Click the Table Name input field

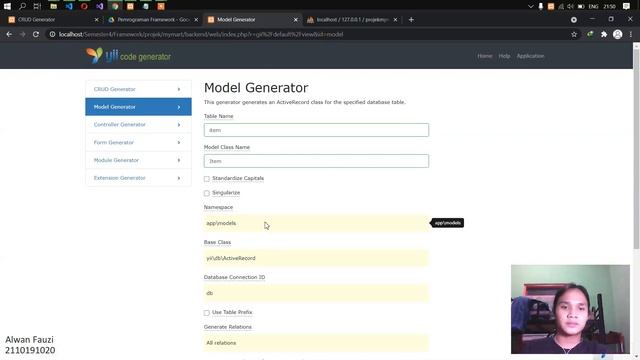coord(316,130)
